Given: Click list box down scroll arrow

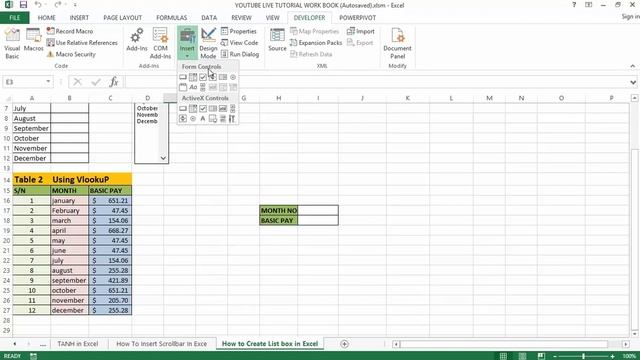Looking at the screenshot, I should (163, 158).
